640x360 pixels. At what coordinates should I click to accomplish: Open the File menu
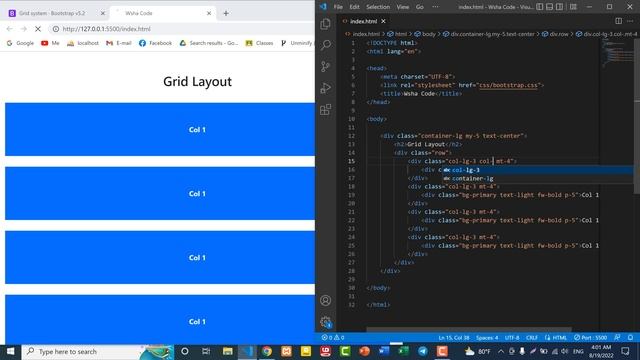coord(338,7)
